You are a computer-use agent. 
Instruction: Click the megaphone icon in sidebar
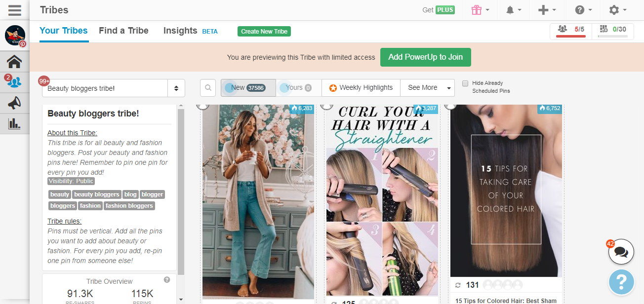point(14,103)
